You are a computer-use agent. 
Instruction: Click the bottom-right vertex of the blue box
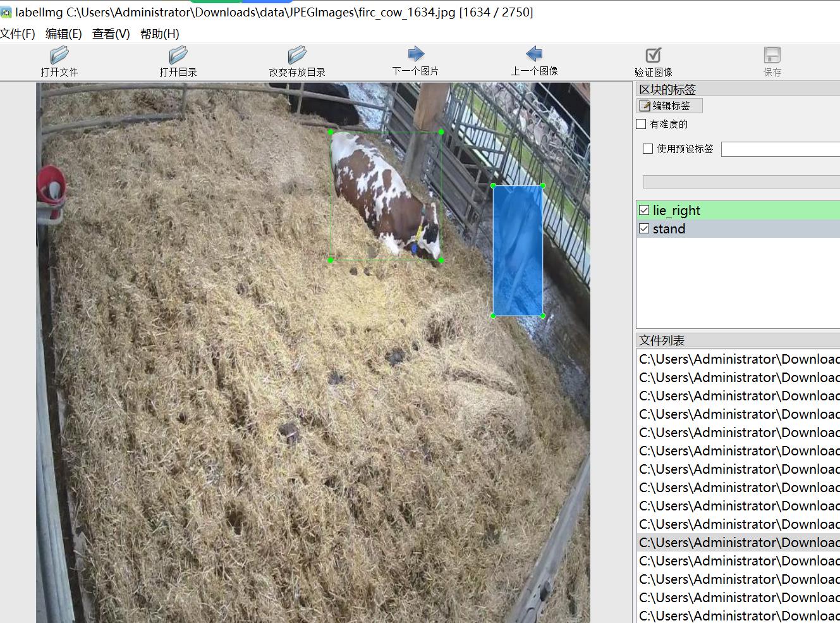click(x=543, y=316)
